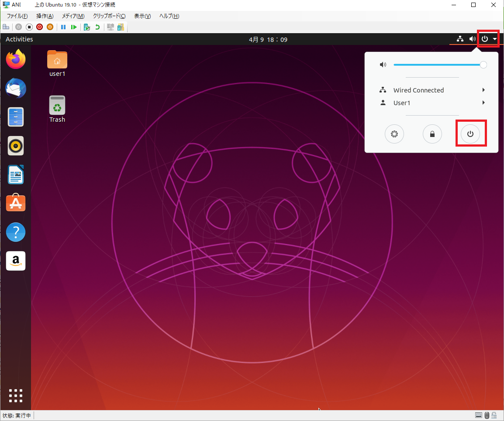
Task: Lock screen with the padlock button
Action: point(432,134)
